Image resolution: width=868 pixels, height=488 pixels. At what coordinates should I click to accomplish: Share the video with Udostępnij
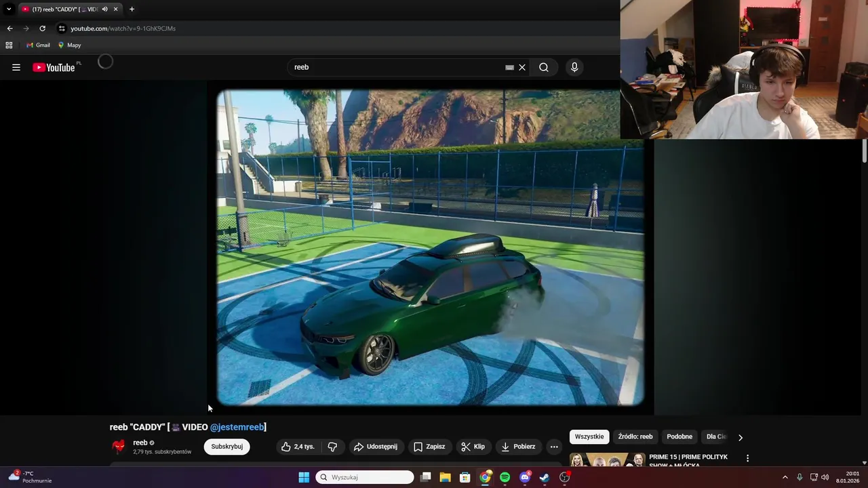376,447
